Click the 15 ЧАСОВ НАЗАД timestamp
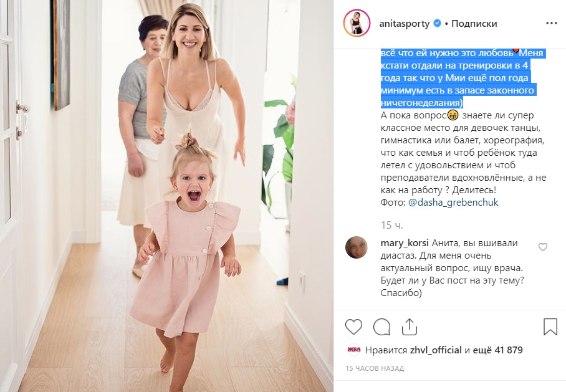566x392 pixels. click(375, 368)
